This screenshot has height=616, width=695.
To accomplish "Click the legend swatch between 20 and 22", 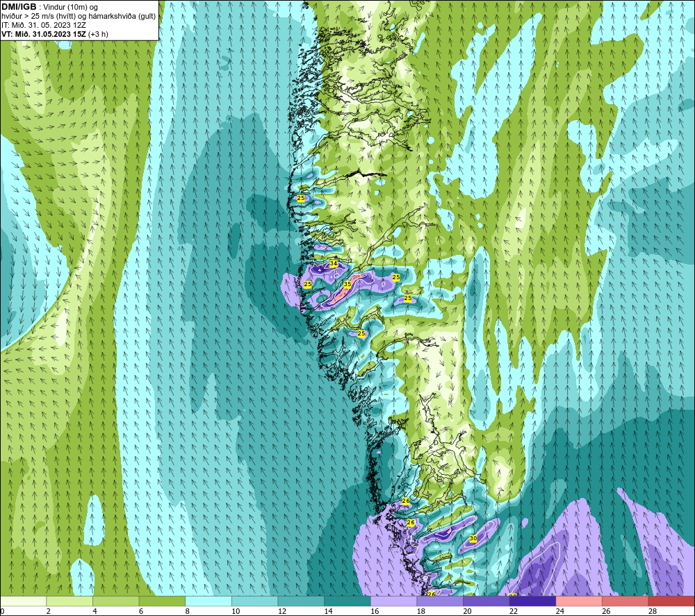I will pos(486,601).
